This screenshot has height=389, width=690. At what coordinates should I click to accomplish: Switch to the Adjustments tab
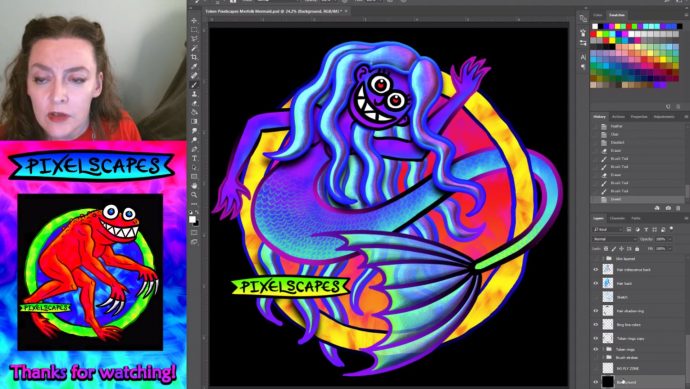click(664, 117)
